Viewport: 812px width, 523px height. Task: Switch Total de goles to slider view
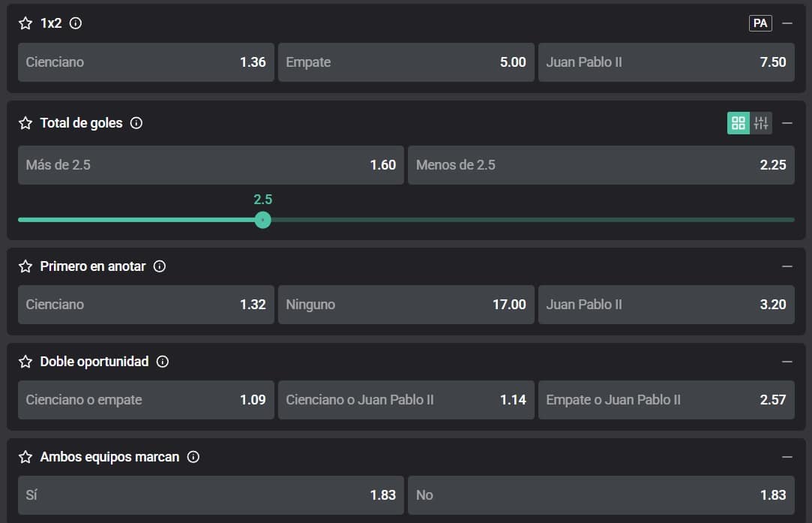761,123
